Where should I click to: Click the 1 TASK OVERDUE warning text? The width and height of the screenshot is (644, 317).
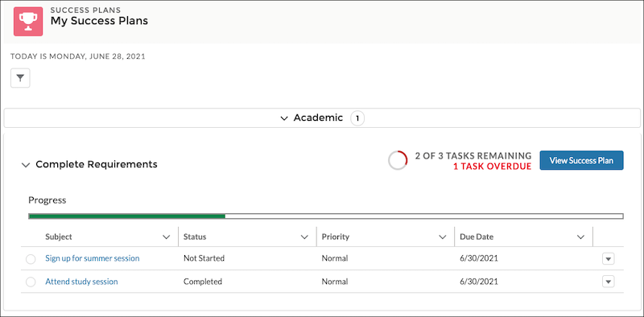(492, 167)
